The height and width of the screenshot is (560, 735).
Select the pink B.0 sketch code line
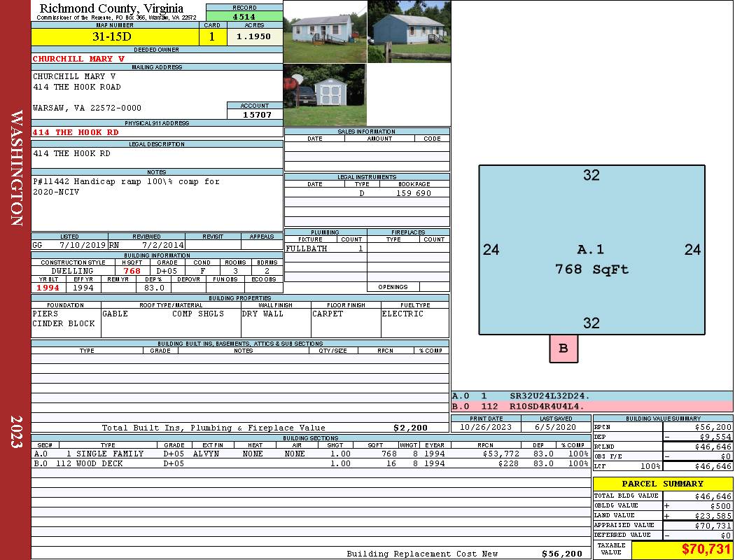[592, 406]
